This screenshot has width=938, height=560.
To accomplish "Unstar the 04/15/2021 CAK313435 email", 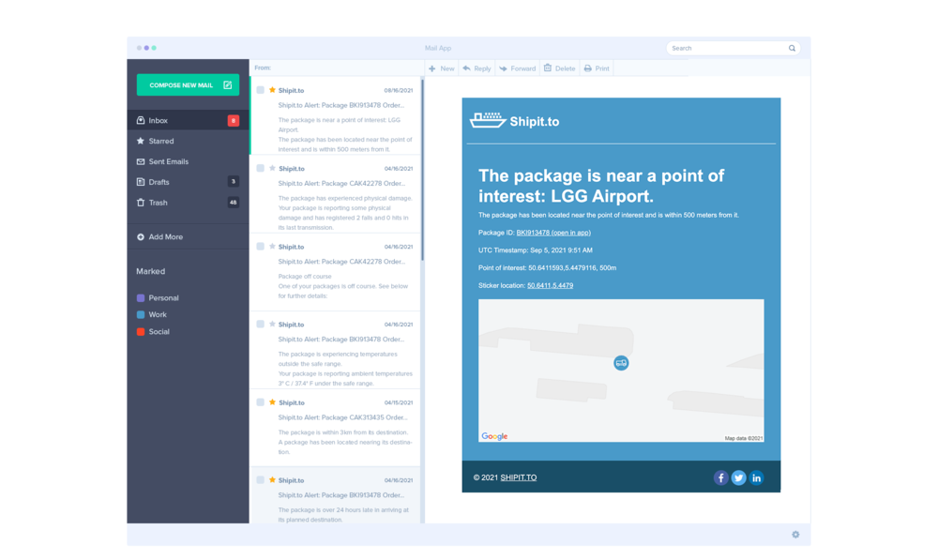I will tap(272, 402).
